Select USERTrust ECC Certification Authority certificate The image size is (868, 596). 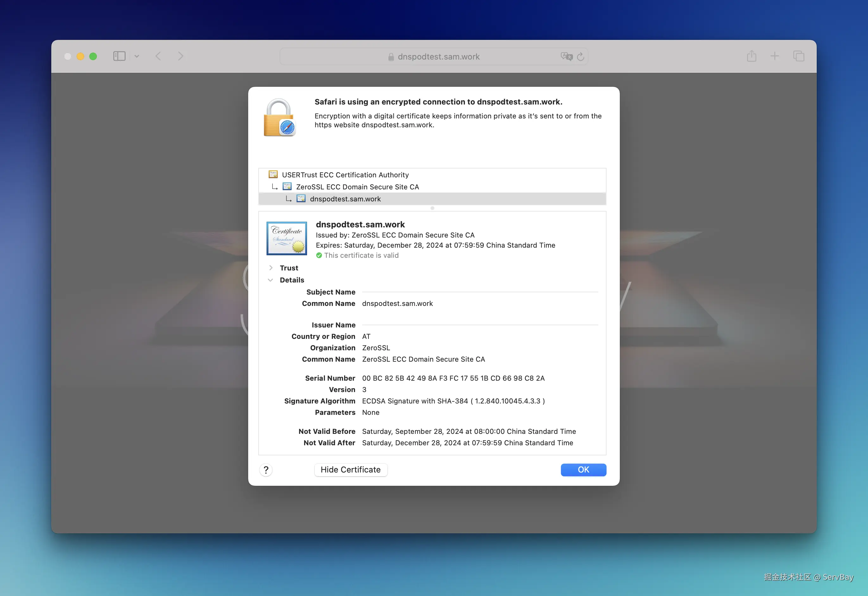coord(345,175)
